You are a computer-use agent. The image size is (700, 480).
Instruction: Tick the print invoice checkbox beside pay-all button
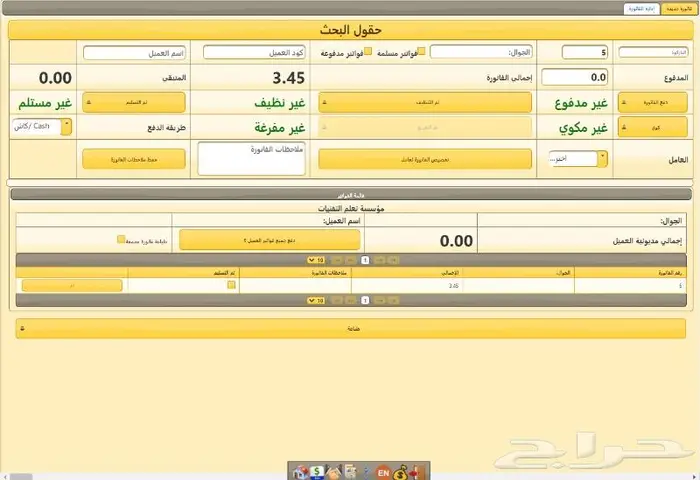(x=121, y=239)
